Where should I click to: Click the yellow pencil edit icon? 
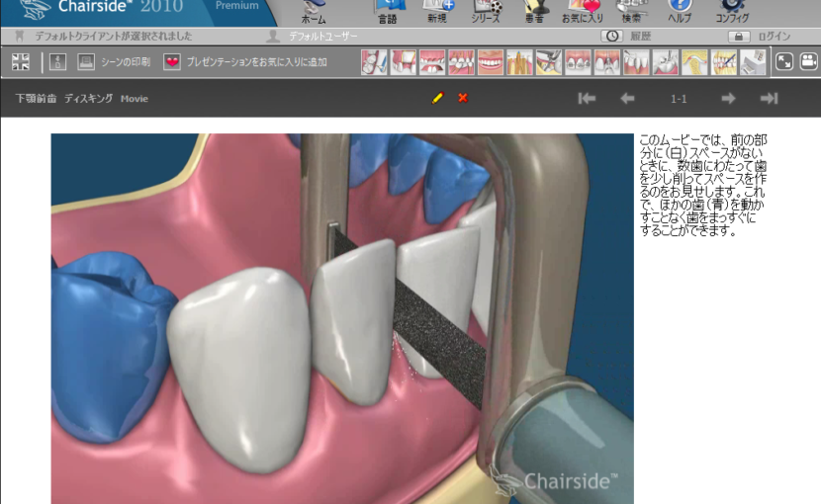click(x=437, y=98)
